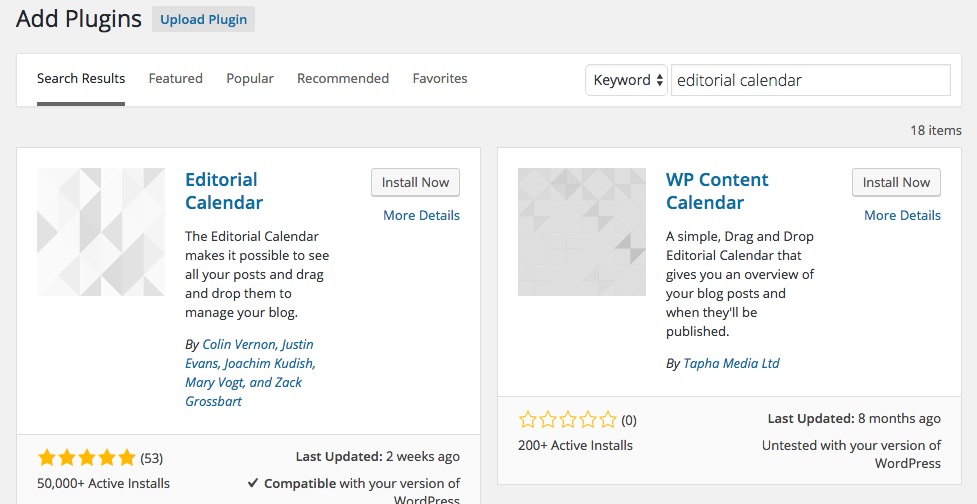Click the Upload Plugin button
The height and width of the screenshot is (504, 977).
203,19
